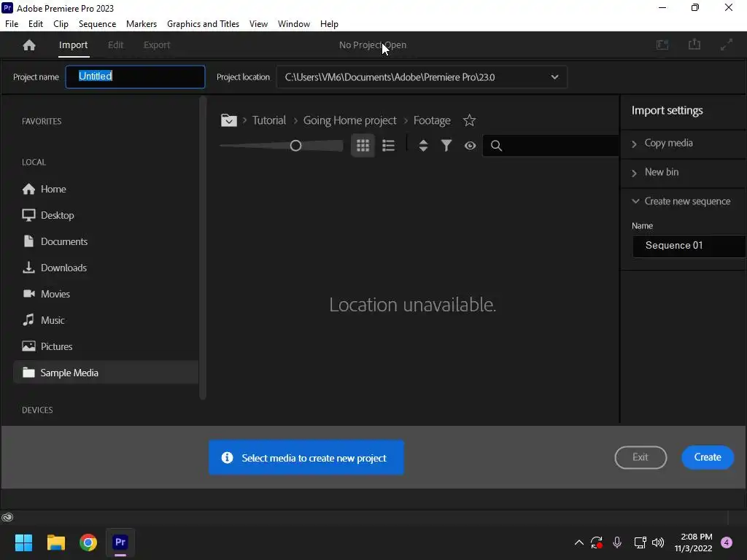This screenshot has height=560, width=747.
Task: Go to the Home screen icon
Action: click(29, 44)
